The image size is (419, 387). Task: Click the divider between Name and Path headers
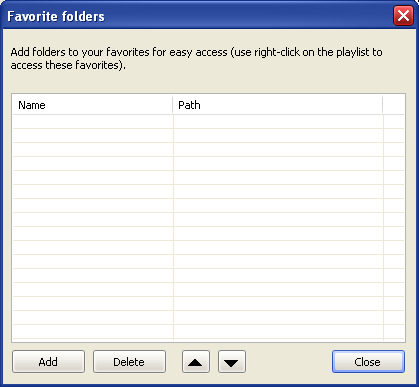click(173, 105)
